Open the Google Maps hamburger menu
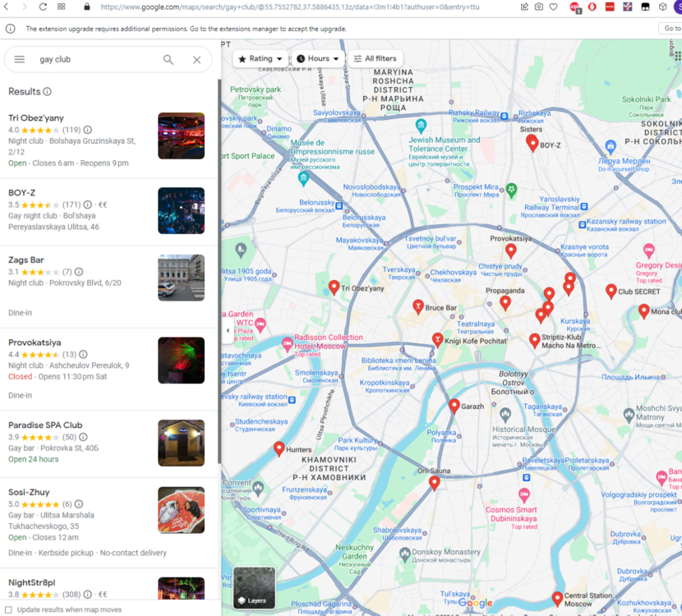This screenshot has height=616, width=682. (19, 59)
